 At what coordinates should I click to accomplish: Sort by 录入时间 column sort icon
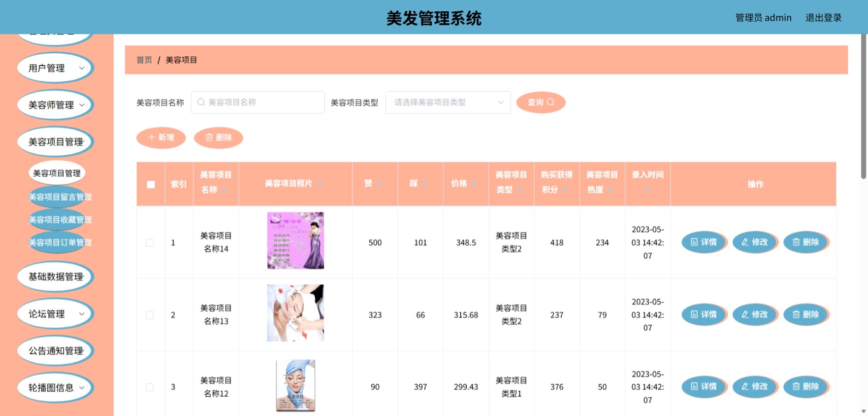click(x=647, y=190)
